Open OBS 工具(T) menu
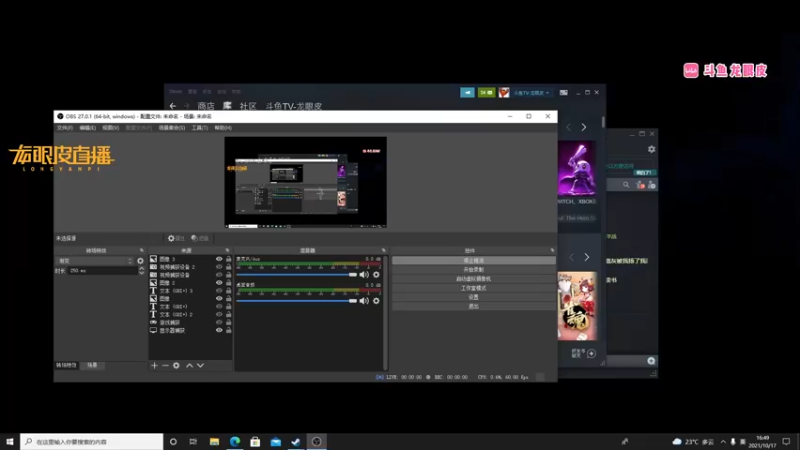This screenshot has height=450, width=800. tap(199, 128)
